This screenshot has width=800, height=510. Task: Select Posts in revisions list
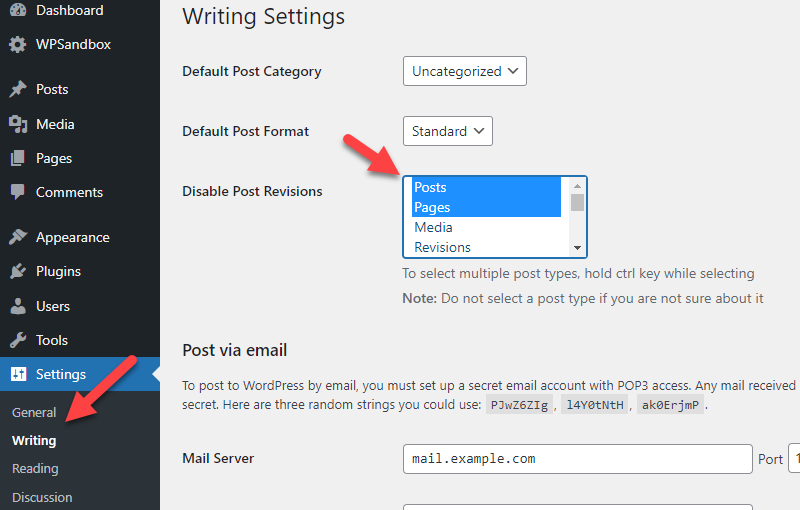486,187
